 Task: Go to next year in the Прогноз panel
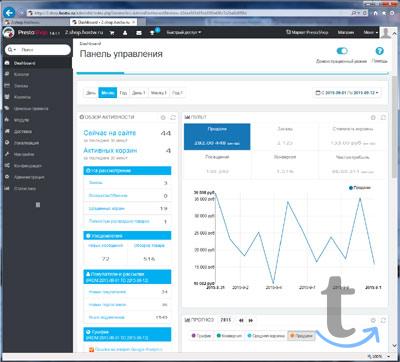tap(251, 320)
